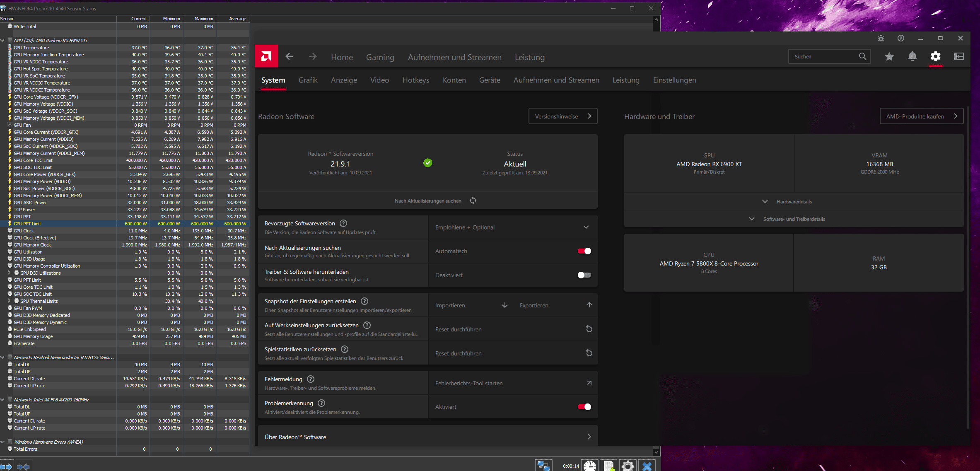Click the HWiNFO reset clock icon
Screen dimensions: 980x471
click(590, 466)
